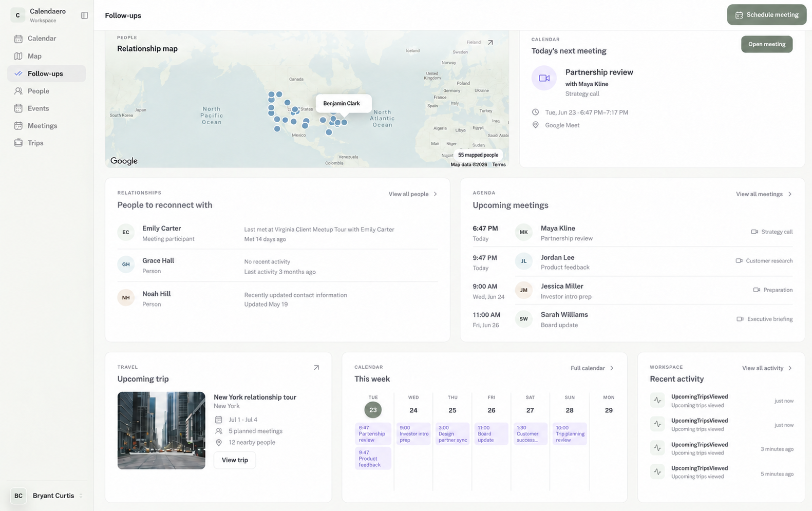Open the Map sidebar item

[46, 56]
